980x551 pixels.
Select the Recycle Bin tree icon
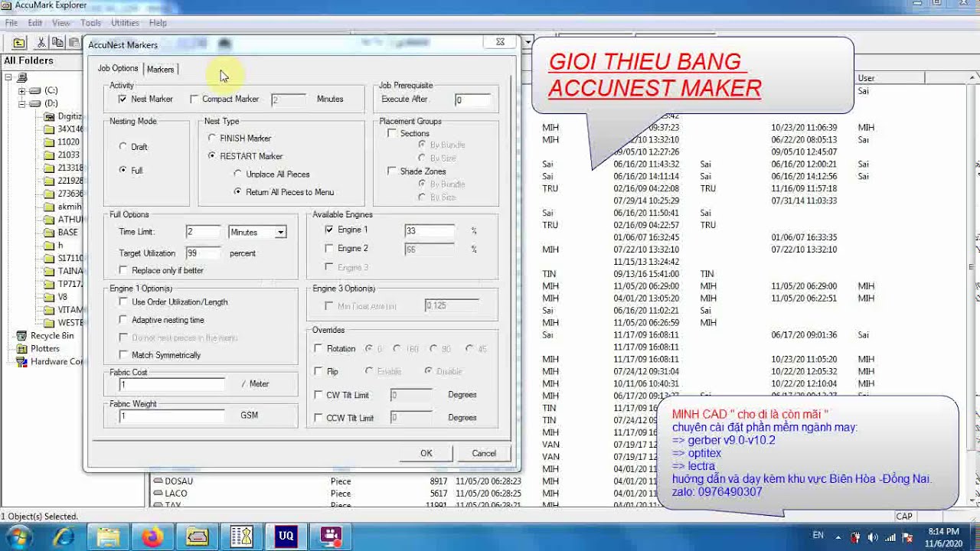[x=22, y=335]
